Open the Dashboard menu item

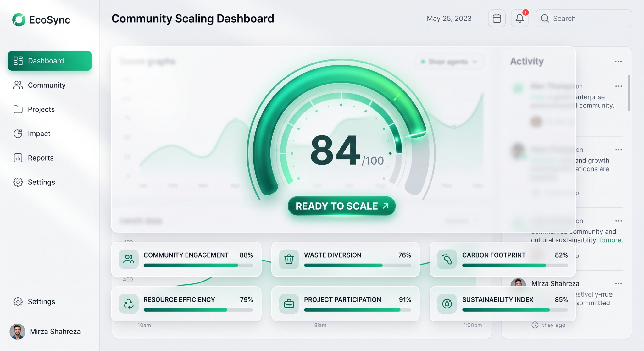point(50,61)
